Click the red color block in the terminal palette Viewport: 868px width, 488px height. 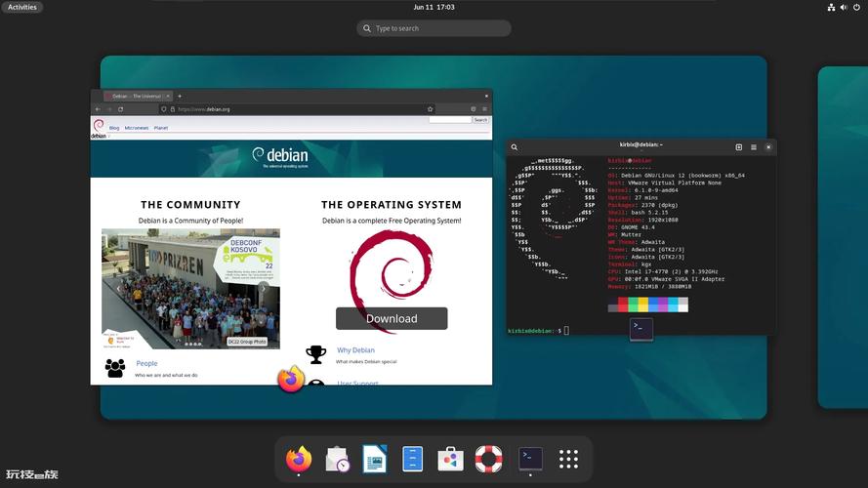(x=623, y=305)
